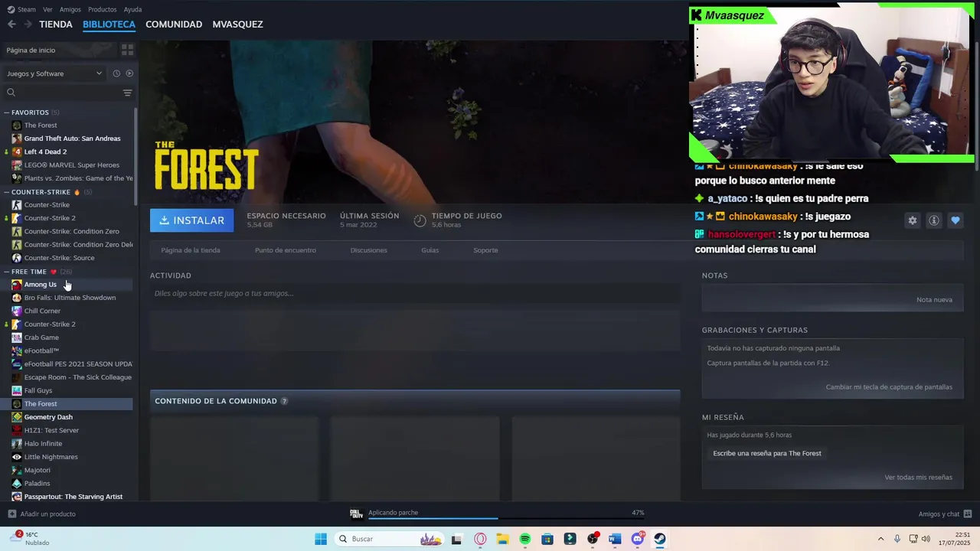
Task: Click Añadir un producto
Action: pyautogui.click(x=41, y=514)
